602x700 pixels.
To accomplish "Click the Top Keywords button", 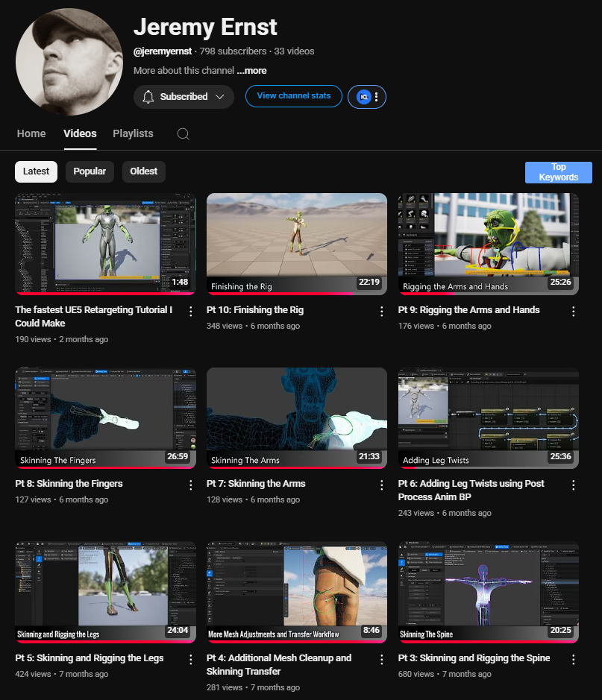I will [559, 172].
